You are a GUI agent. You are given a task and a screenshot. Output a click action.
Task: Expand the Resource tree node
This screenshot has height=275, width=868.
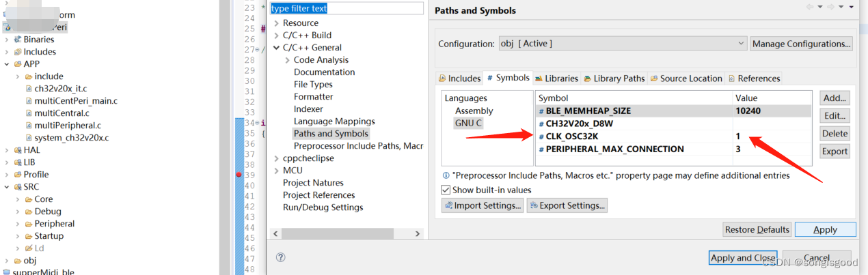coord(276,23)
